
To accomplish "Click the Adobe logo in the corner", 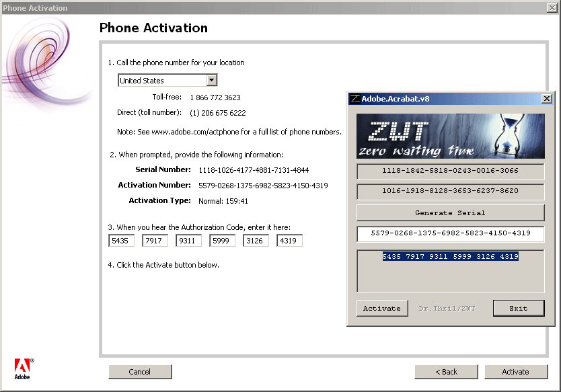I will tap(24, 368).
